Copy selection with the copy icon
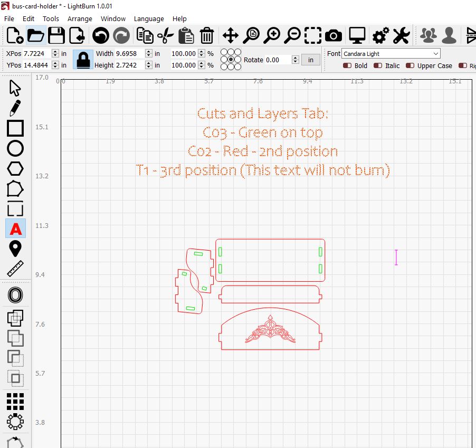The height and width of the screenshot is (448, 476). coord(145,35)
